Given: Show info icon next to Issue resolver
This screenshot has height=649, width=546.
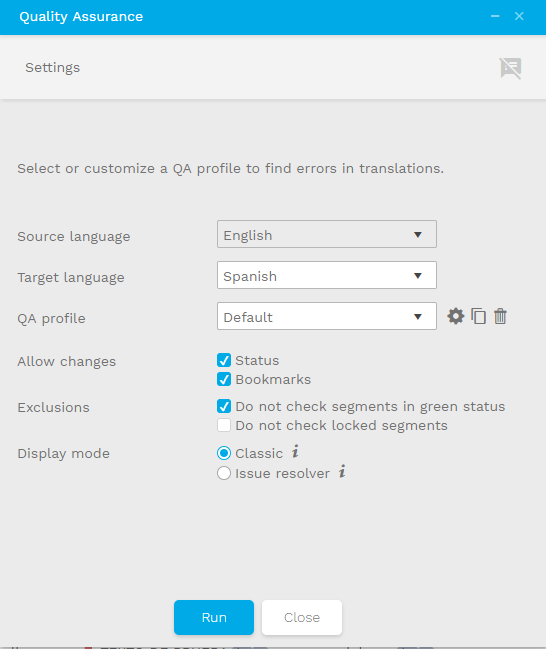Looking at the screenshot, I should (342, 471).
